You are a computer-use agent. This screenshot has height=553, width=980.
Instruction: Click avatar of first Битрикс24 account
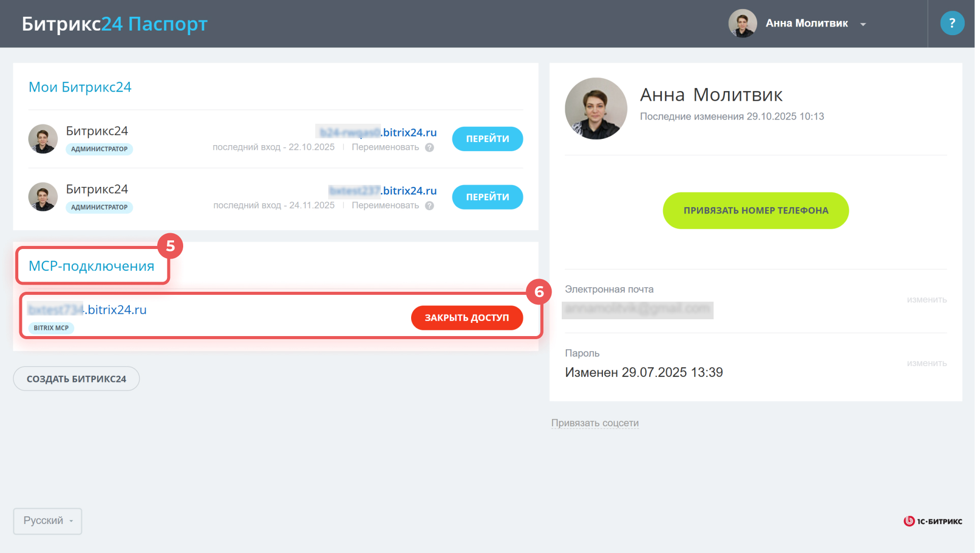tap(43, 139)
